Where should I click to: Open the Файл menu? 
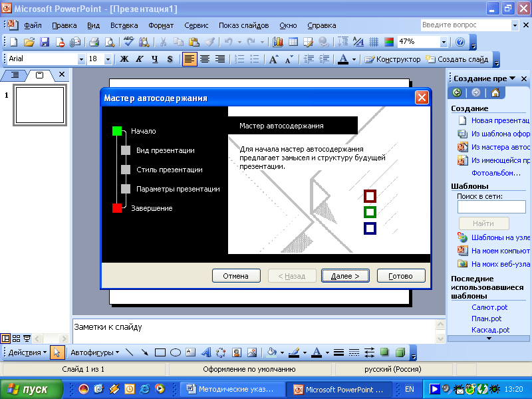tap(33, 25)
